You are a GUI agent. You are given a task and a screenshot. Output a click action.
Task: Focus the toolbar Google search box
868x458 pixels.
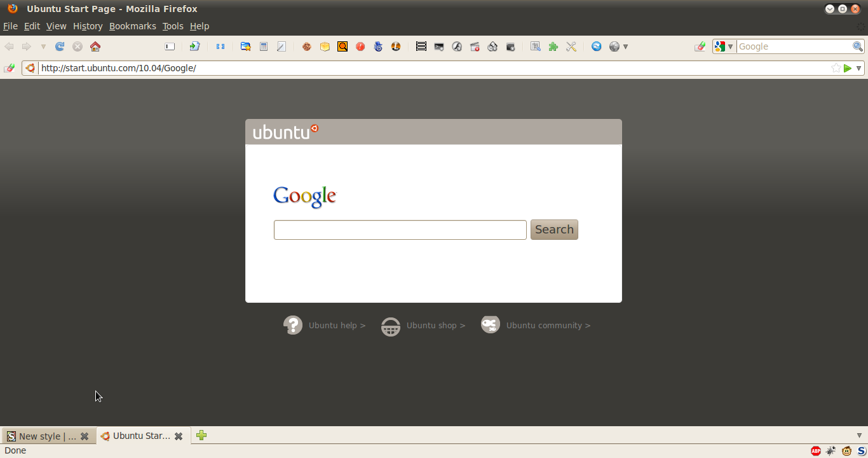click(x=794, y=46)
